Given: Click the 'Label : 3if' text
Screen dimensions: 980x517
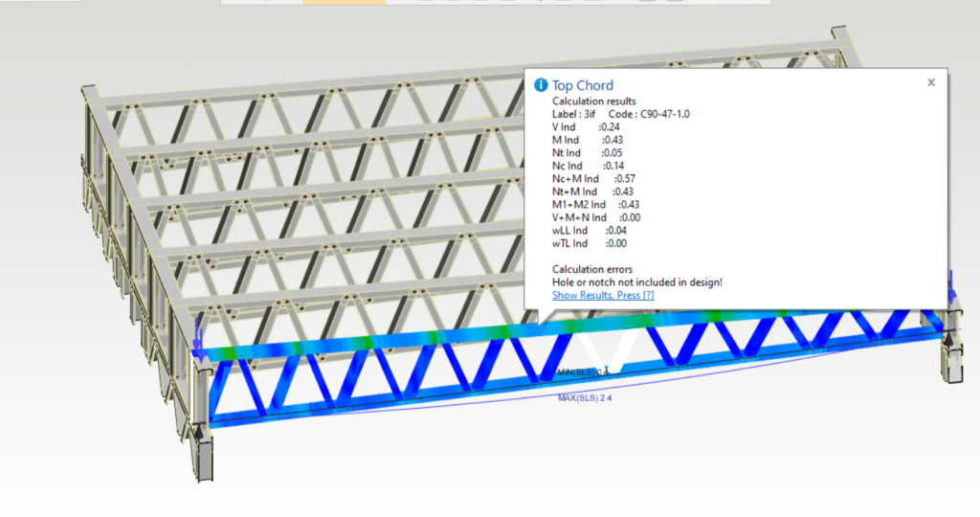Looking at the screenshot, I should [574, 114].
